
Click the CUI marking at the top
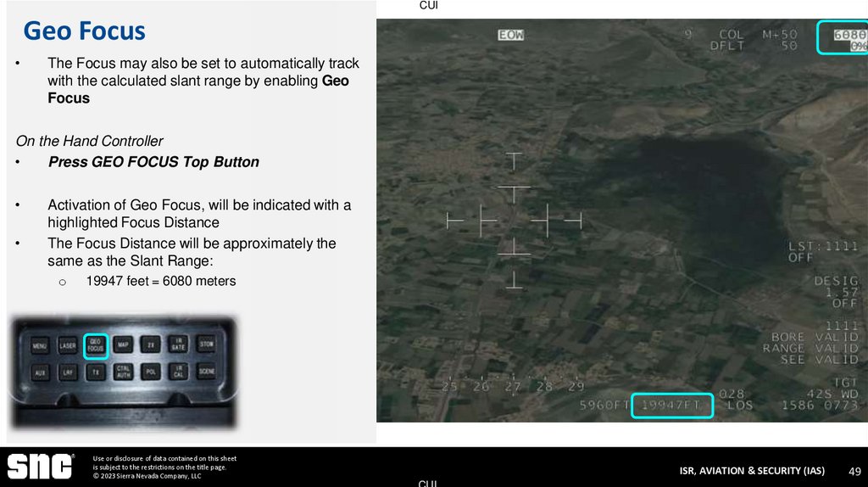click(428, 5)
